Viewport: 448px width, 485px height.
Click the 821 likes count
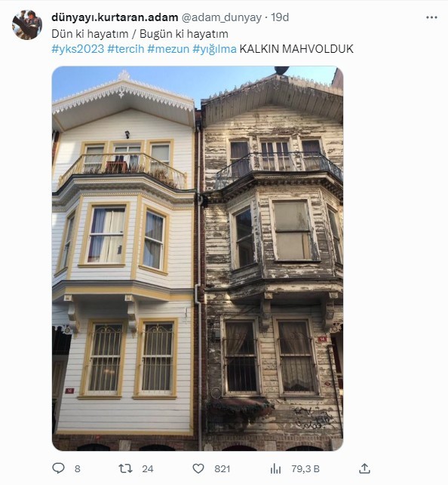(222, 469)
